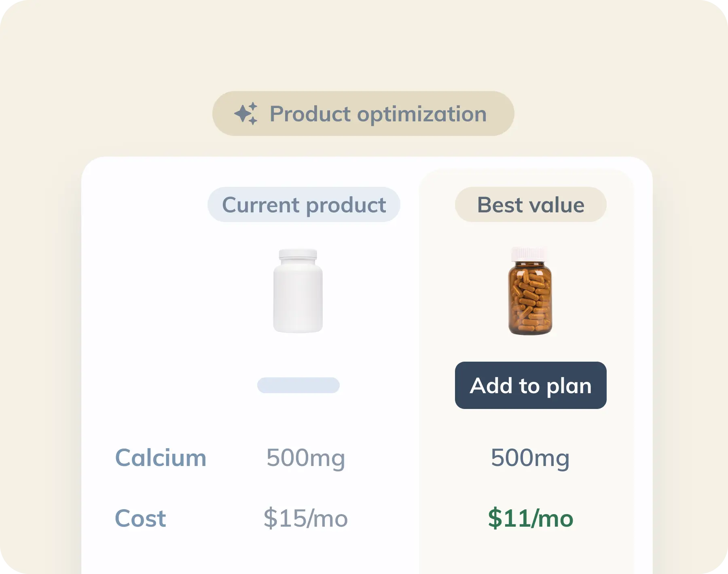Click the word optimization in header pill
728x574 pixels.
point(421,114)
